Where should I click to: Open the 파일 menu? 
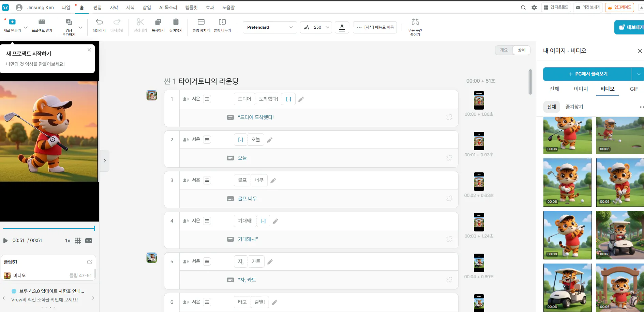pyautogui.click(x=66, y=8)
